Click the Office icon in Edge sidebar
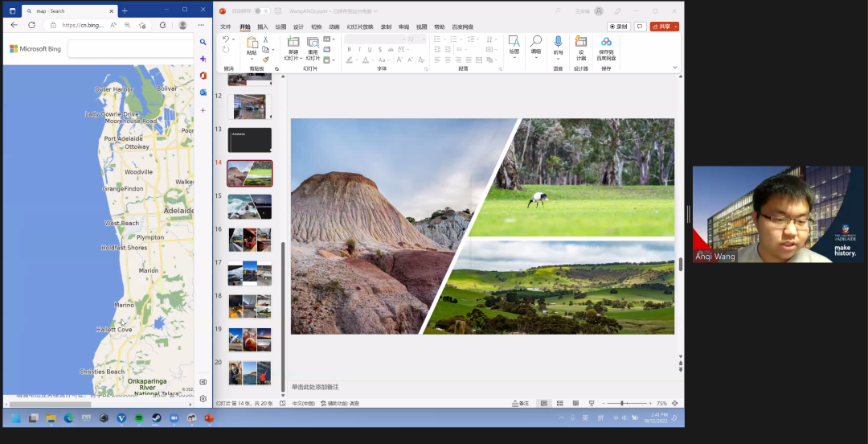Image resolution: width=868 pixels, height=444 pixels. pos(203,76)
